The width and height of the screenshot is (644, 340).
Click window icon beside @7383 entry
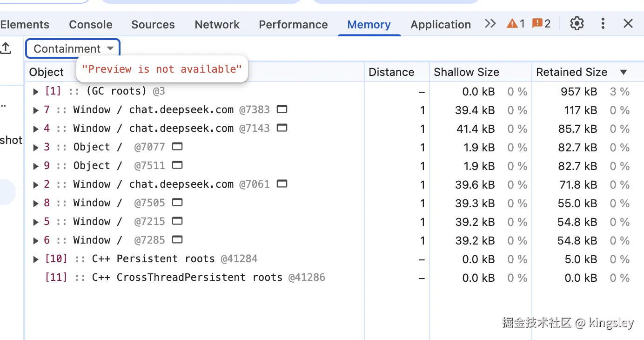click(282, 109)
